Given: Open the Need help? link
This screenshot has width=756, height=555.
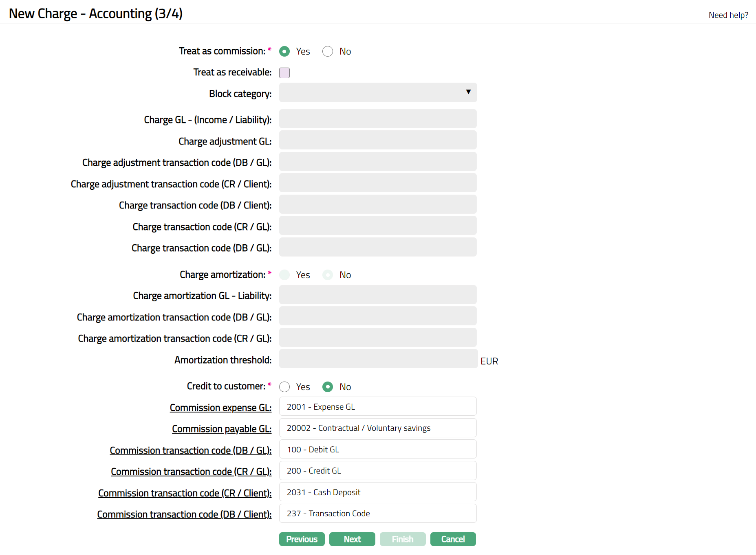Looking at the screenshot, I should [728, 15].
